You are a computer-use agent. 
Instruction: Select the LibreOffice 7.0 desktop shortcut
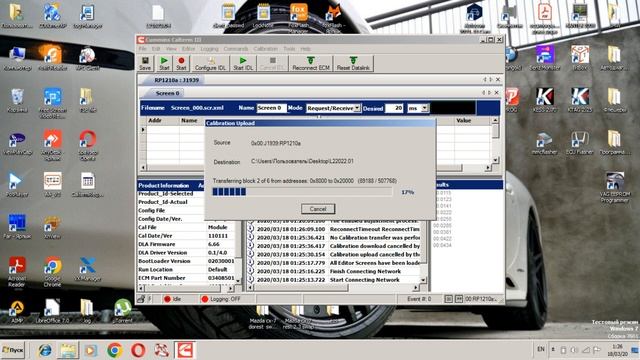click(52, 311)
